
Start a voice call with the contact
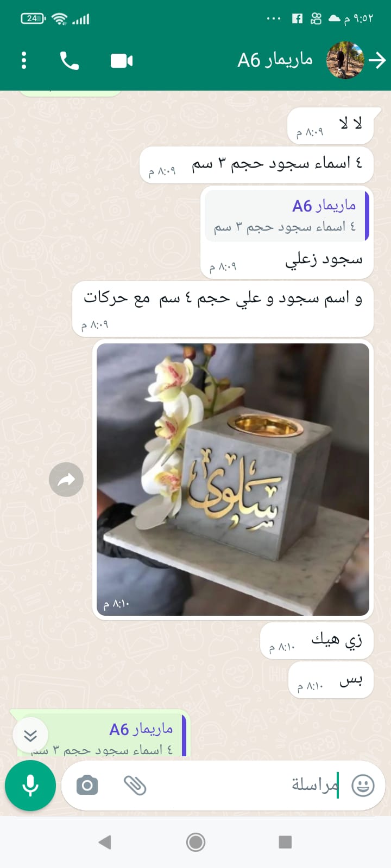pos(70,61)
